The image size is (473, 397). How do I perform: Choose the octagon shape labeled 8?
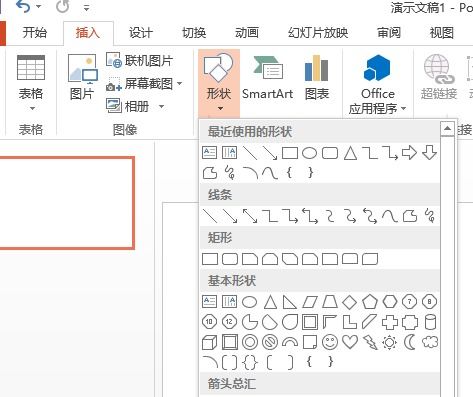pyautogui.click(x=430, y=302)
